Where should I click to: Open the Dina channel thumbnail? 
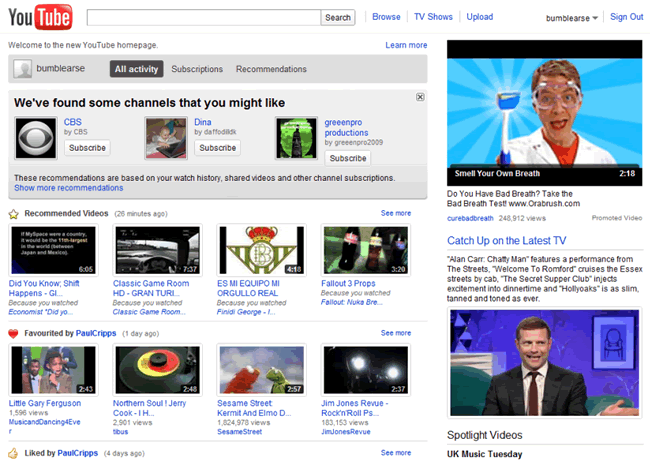(166, 138)
